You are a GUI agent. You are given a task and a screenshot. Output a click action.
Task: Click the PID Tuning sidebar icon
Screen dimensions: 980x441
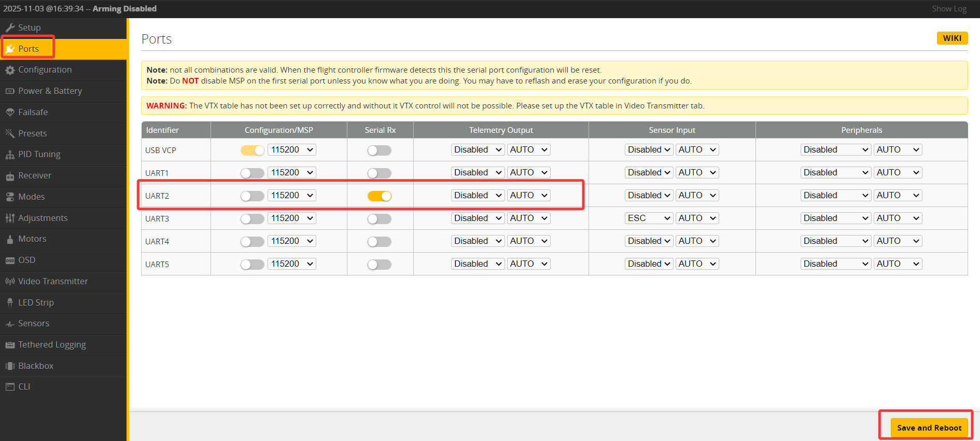(x=10, y=155)
